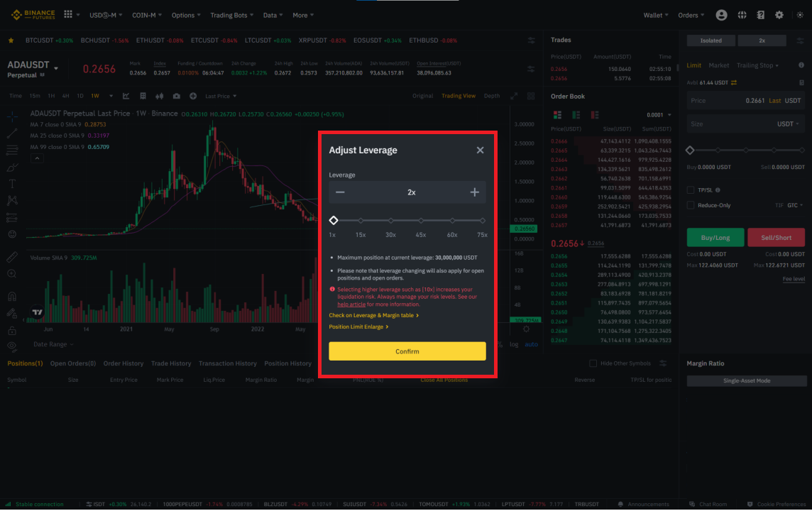
Task: Select order book buy-only view icon
Action: pyautogui.click(x=576, y=114)
